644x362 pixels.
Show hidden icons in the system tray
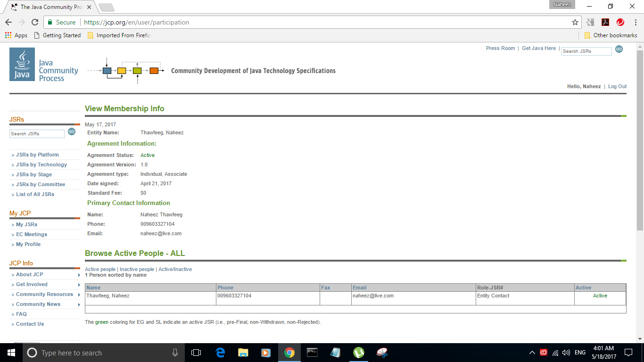[532, 352]
